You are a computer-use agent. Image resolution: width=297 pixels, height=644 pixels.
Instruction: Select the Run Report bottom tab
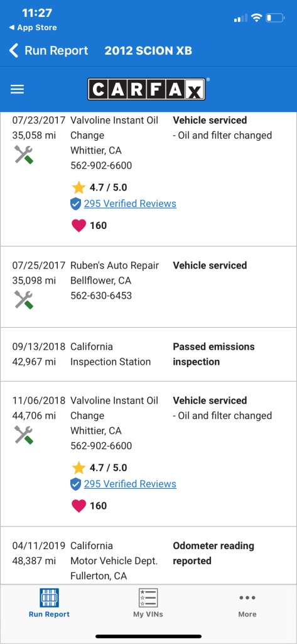click(x=49, y=603)
